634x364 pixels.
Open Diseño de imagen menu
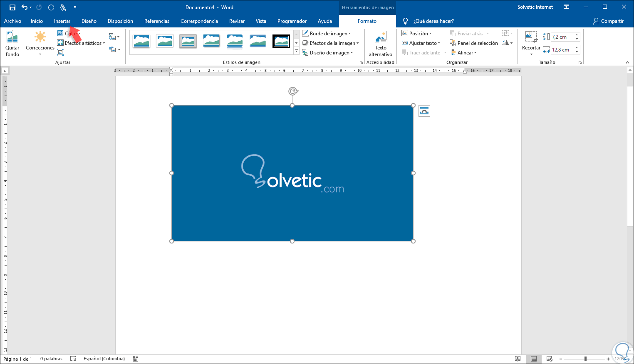click(x=328, y=53)
